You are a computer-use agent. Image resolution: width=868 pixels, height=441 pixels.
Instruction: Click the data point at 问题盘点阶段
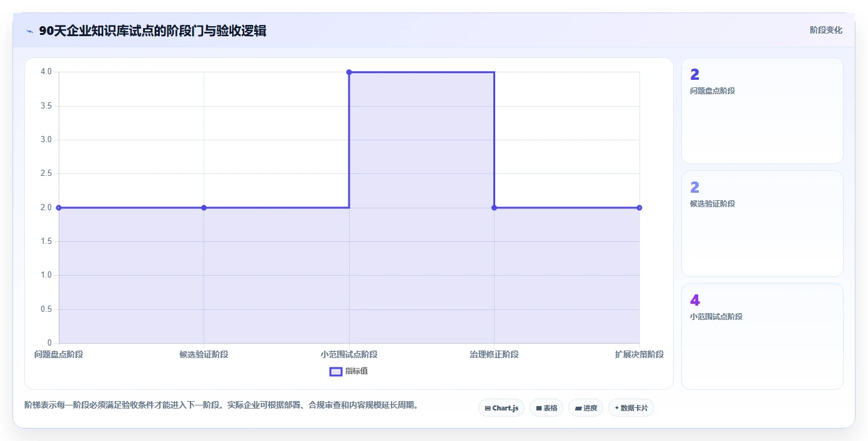59,208
